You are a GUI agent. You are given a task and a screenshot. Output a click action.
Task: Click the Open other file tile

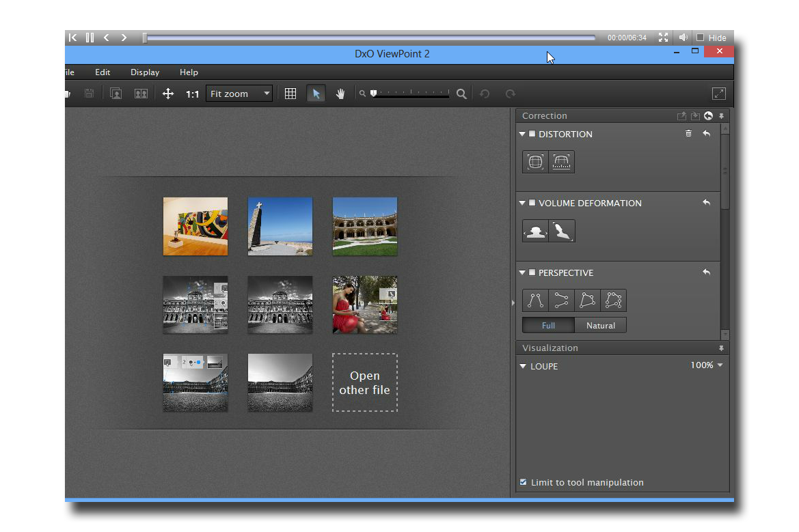pos(364,382)
